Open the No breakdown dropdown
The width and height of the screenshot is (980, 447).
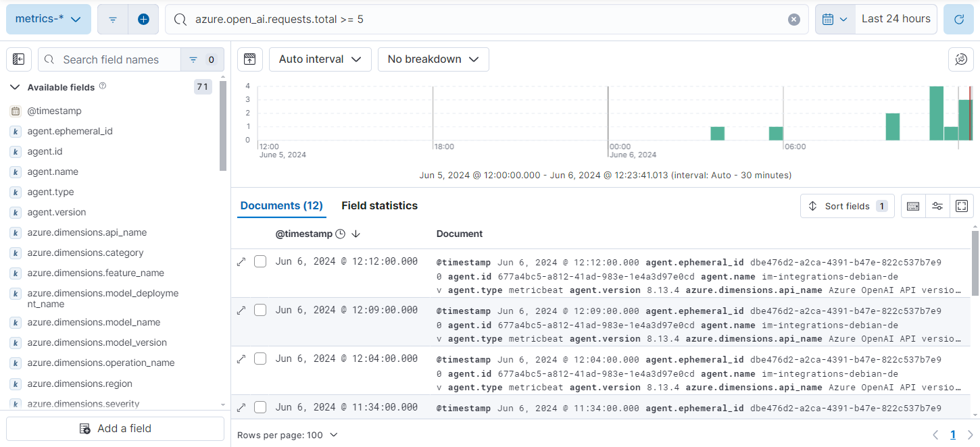tap(433, 59)
